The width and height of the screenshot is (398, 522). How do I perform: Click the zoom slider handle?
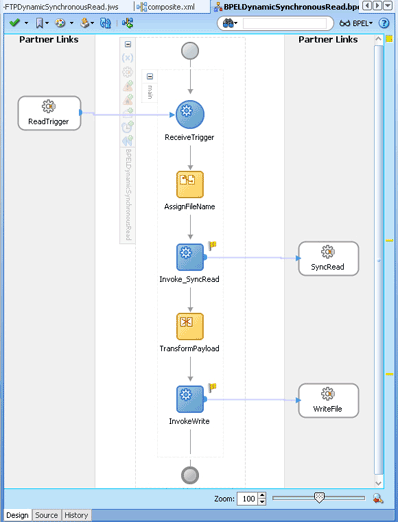point(319,498)
